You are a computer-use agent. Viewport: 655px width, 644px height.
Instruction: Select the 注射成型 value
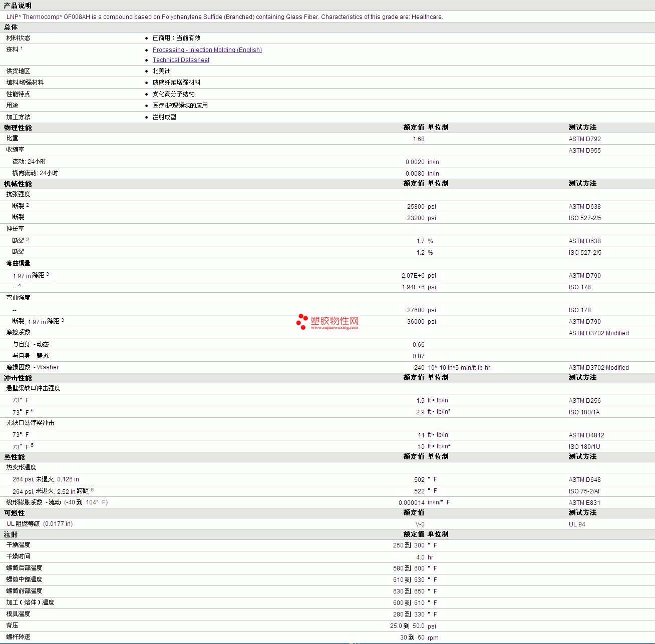point(164,117)
